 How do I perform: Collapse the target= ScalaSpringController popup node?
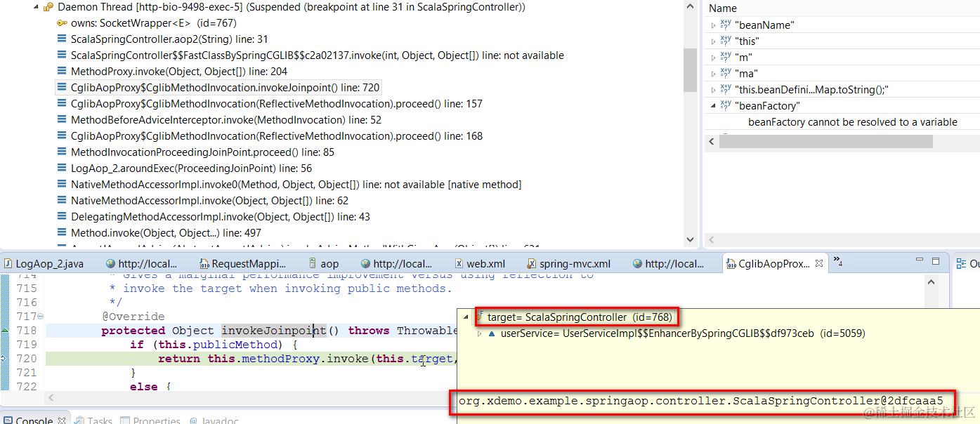[x=465, y=317]
